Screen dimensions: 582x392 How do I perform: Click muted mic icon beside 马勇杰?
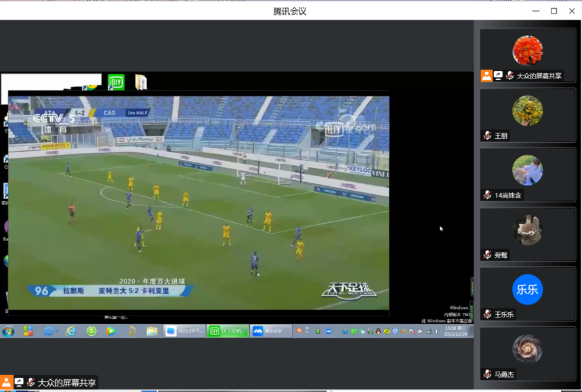(487, 374)
